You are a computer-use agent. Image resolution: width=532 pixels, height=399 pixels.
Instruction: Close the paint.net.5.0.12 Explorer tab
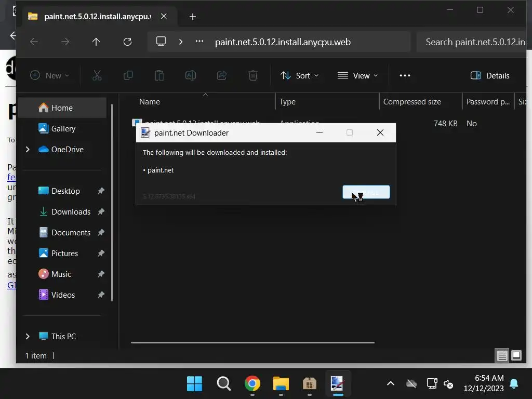[164, 16]
